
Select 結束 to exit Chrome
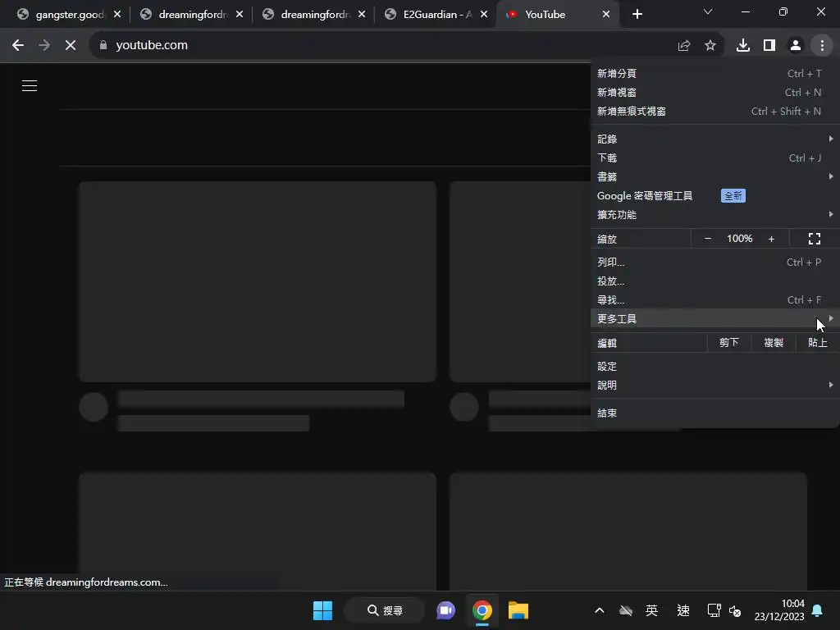pyautogui.click(x=714, y=413)
